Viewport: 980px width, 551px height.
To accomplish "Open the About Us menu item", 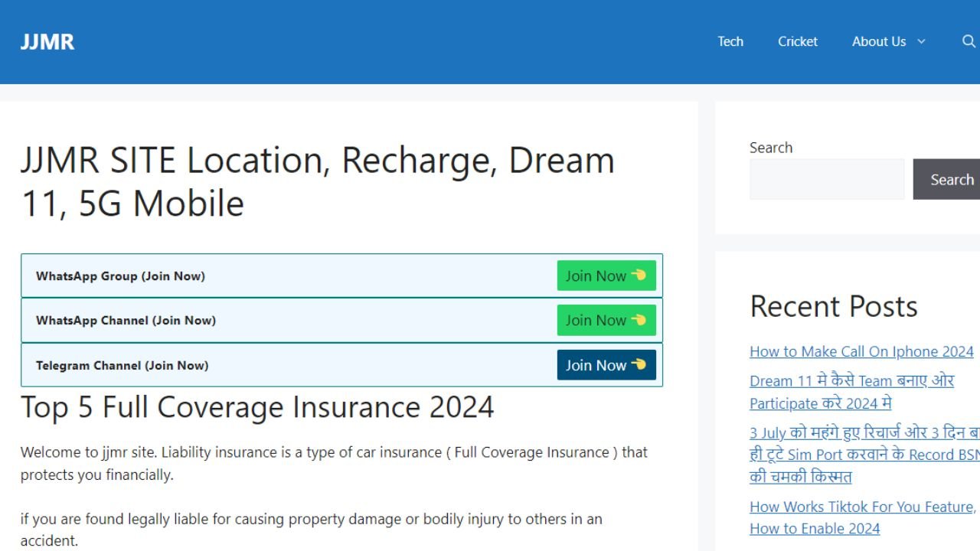I will coord(879,41).
